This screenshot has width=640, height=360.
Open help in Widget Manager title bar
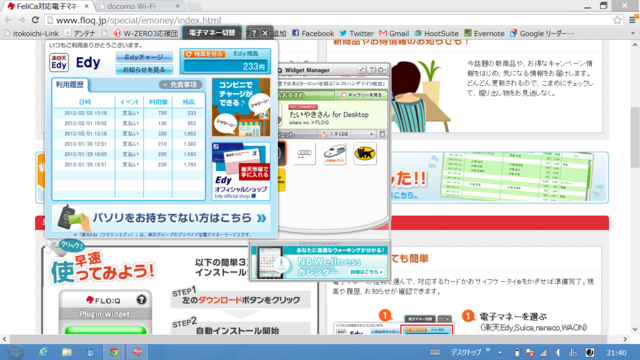click(371, 70)
